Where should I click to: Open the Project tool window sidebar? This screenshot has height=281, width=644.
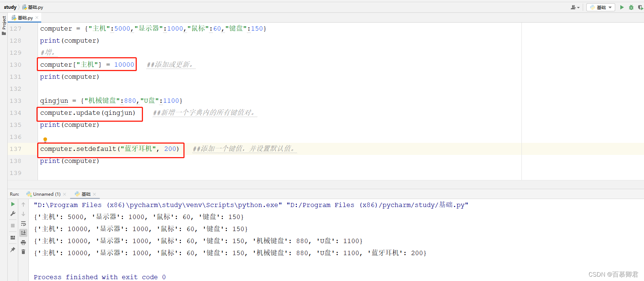[x=4, y=25]
